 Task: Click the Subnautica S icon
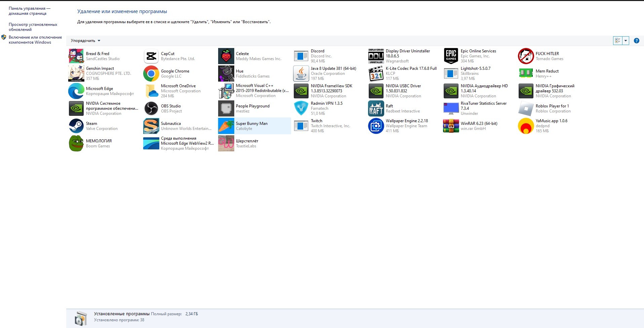pyautogui.click(x=151, y=126)
